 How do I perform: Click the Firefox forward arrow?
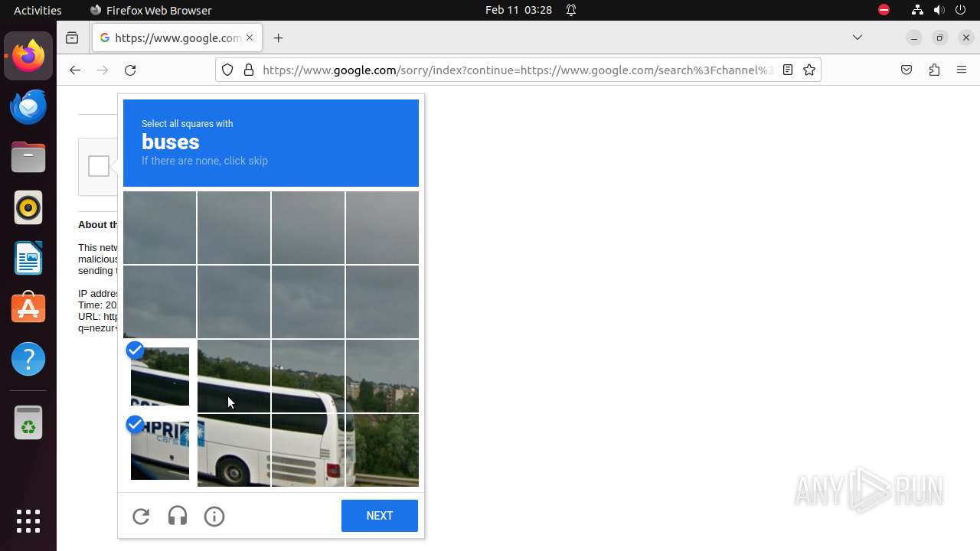point(103,70)
